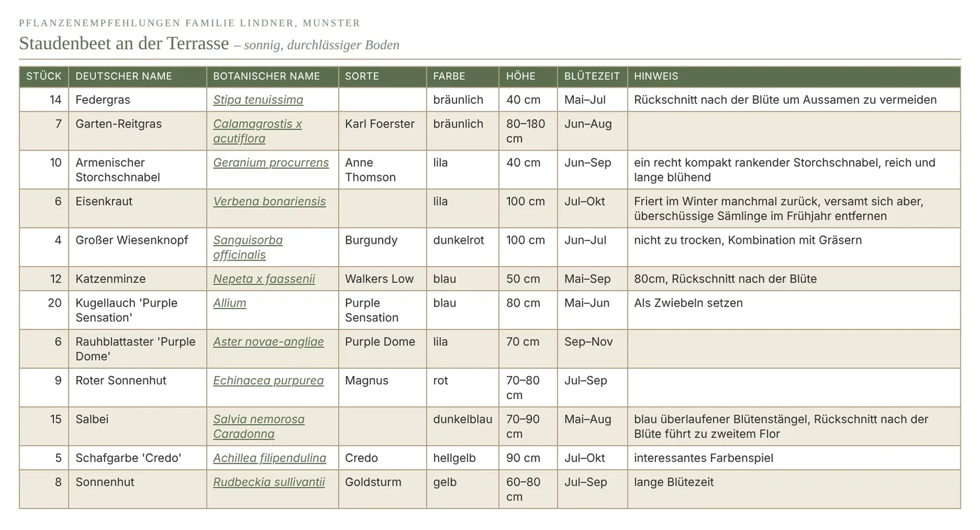The image size is (980, 530).
Task: Click the Verbena bonariensis link
Action: tap(269, 201)
